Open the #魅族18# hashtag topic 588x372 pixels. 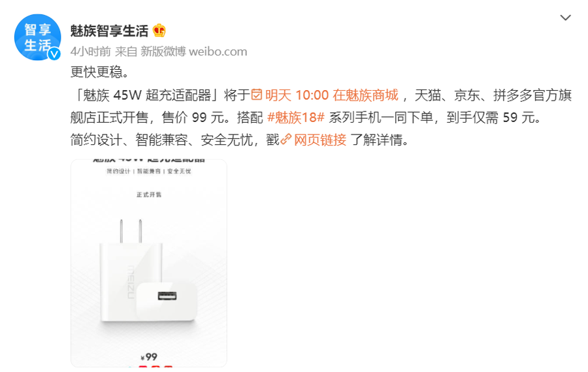295,117
